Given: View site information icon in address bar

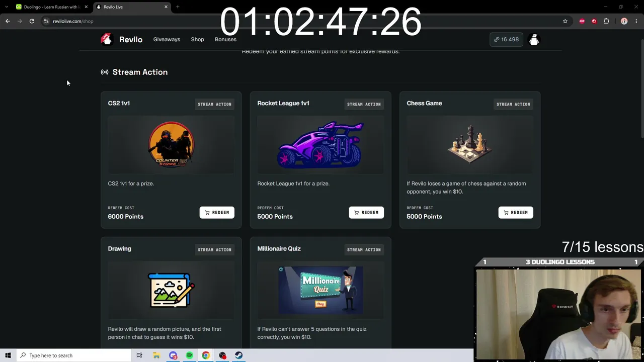Looking at the screenshot, I should click(46, 21).
